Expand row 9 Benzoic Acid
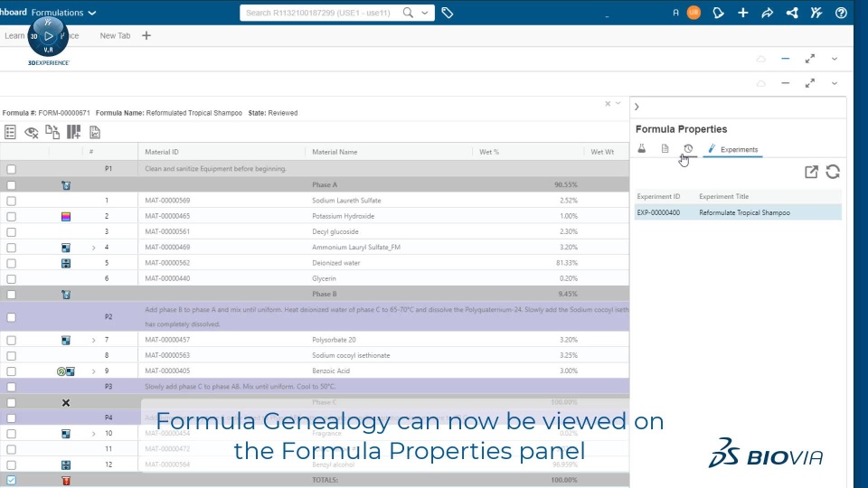Viewport: 868px width, 488px height. (93, 371)
